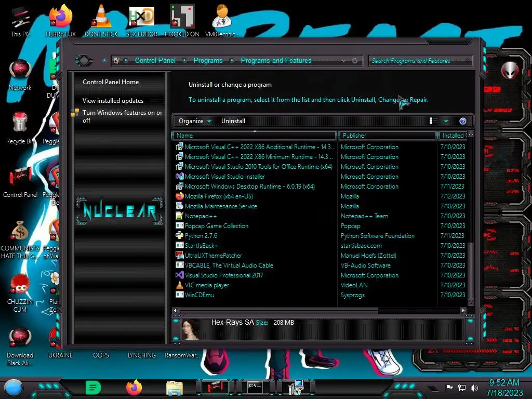Select the Download Black Ali desktop icon
Image resolution: width=532 pixels, height=399 pixels.
coord(20,347)
